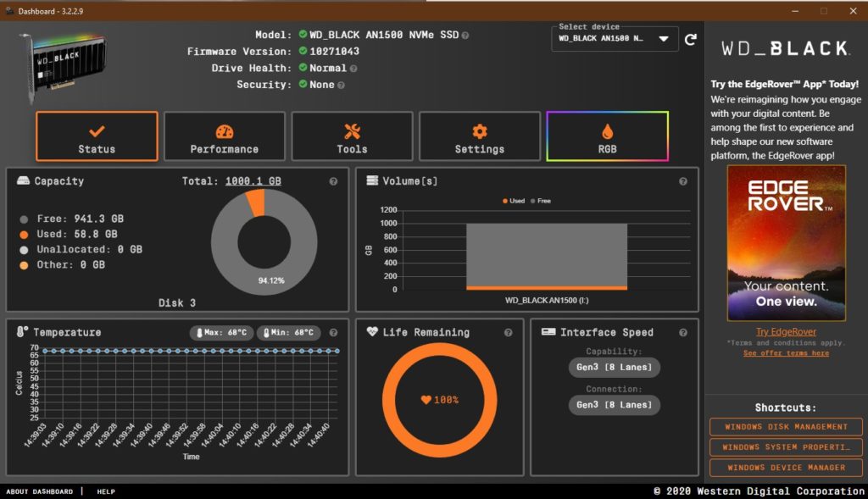Open Life Remaining help icon
The height and width of the screenshot is (499, 868).
click(x=509, y=332)
